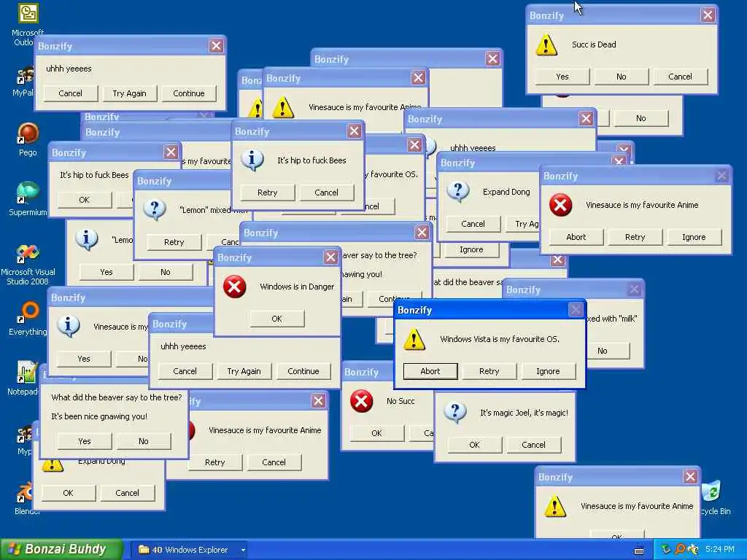Click the warning icon in Succ is Dead dialog
The height and width of the screenshot is (560, 747).
click(546, 44)
